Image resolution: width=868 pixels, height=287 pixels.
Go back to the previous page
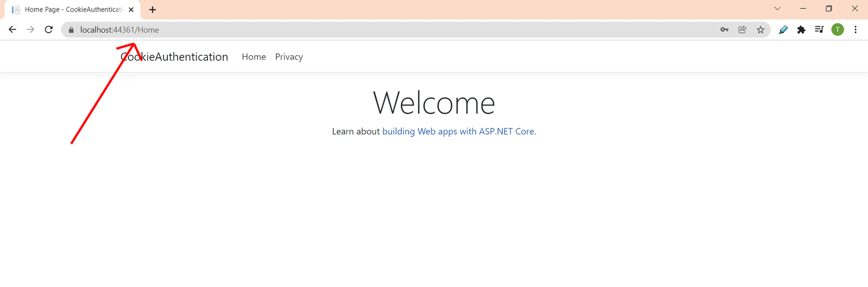pos(12,30)
